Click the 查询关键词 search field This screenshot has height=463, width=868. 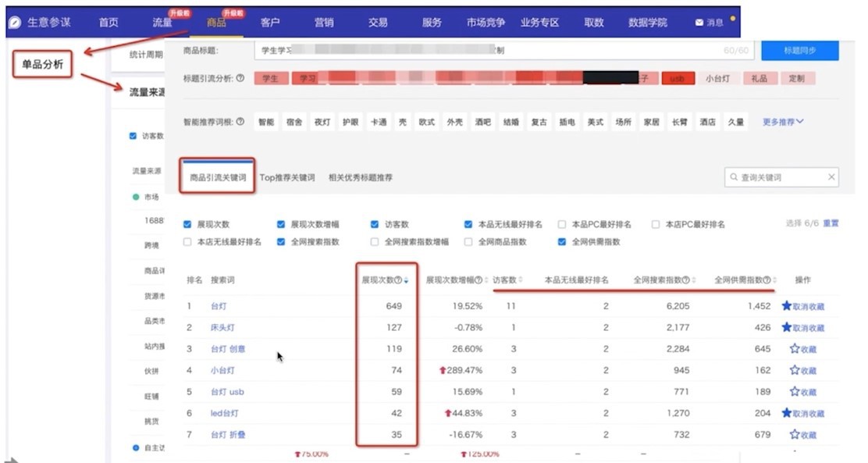pos(781,177)
